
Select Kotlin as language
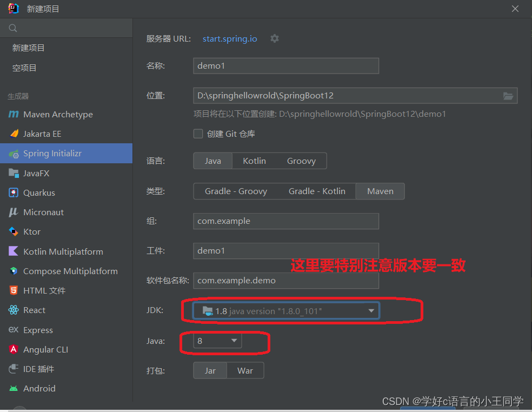(x=254, y=161)
